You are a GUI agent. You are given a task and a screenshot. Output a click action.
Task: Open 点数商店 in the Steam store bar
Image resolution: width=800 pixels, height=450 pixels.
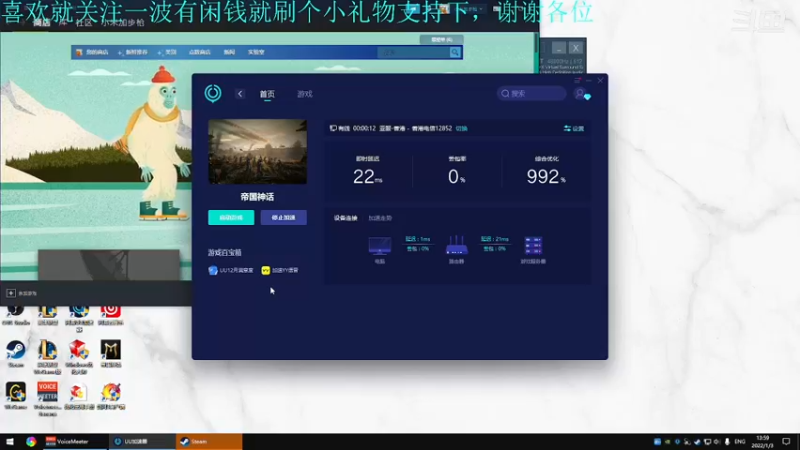[199, 52]
